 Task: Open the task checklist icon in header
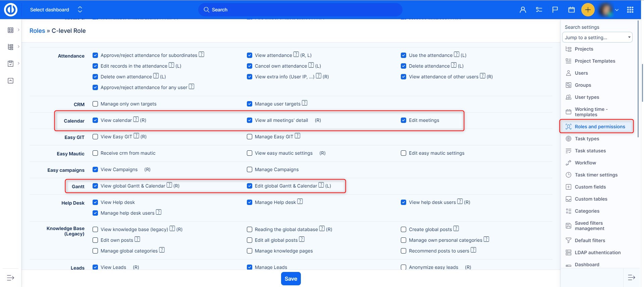coord(539,10)
